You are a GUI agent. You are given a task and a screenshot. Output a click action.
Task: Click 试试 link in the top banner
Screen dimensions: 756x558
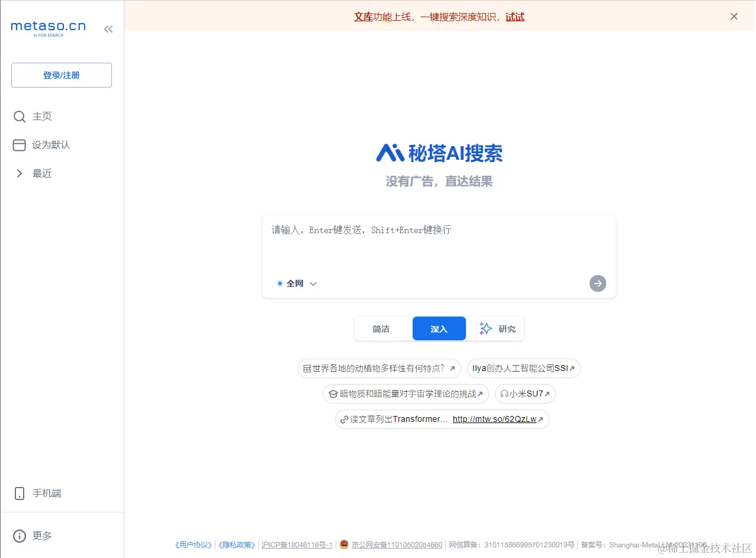(515, 17)
